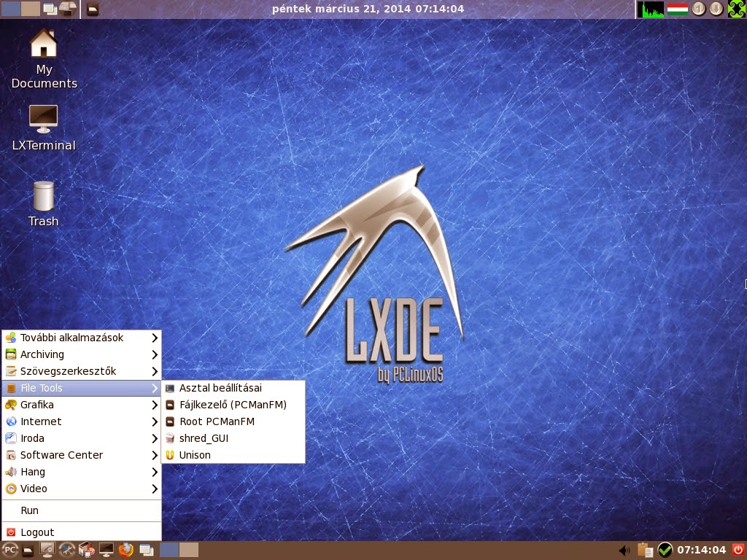This screenshot has height=560, width=747.
Task: Switch to blue workspace in bottom pager
Action: [169, 550]
